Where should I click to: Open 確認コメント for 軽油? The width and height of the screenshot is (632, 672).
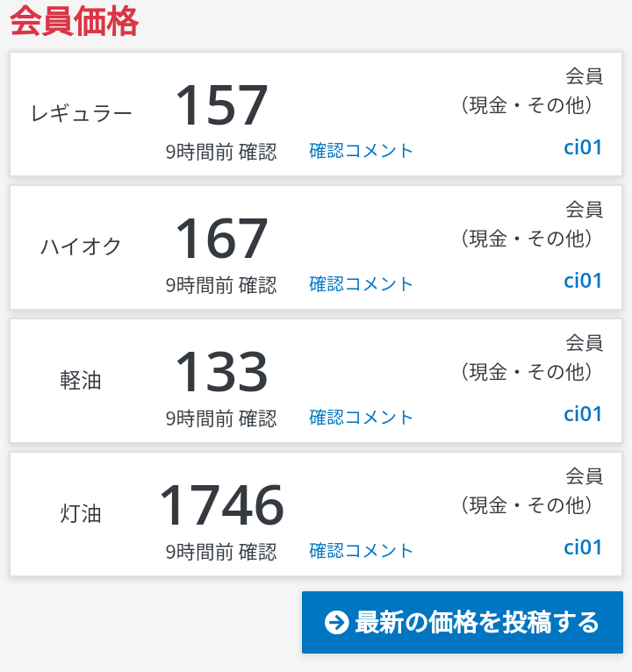coord(361,418)
